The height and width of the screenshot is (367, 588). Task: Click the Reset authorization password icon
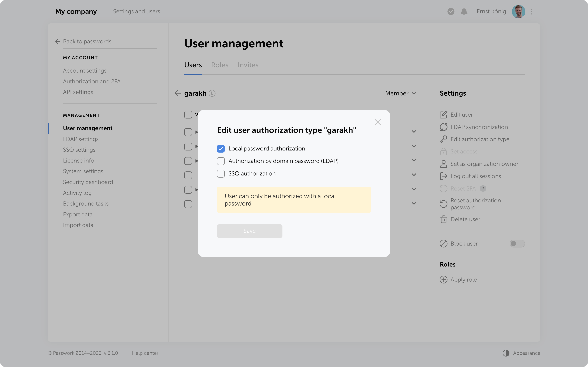coord(443,204)
